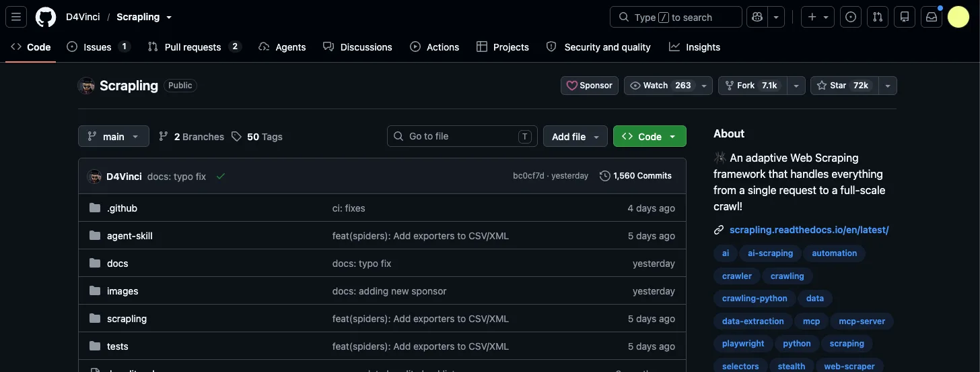Click the tag icon next to 50 Tags

pyautogui.click(x=236, y=137)
